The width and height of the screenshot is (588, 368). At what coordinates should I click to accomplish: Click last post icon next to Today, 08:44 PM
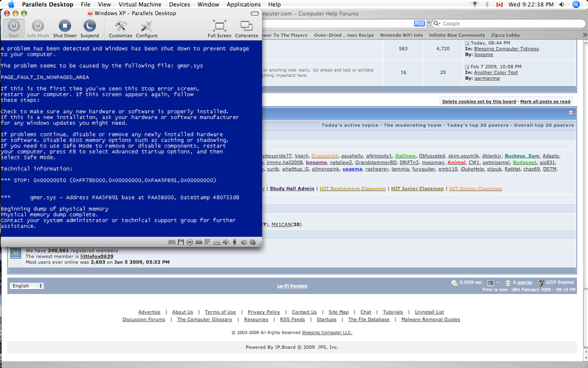click(x=467, y=43)
